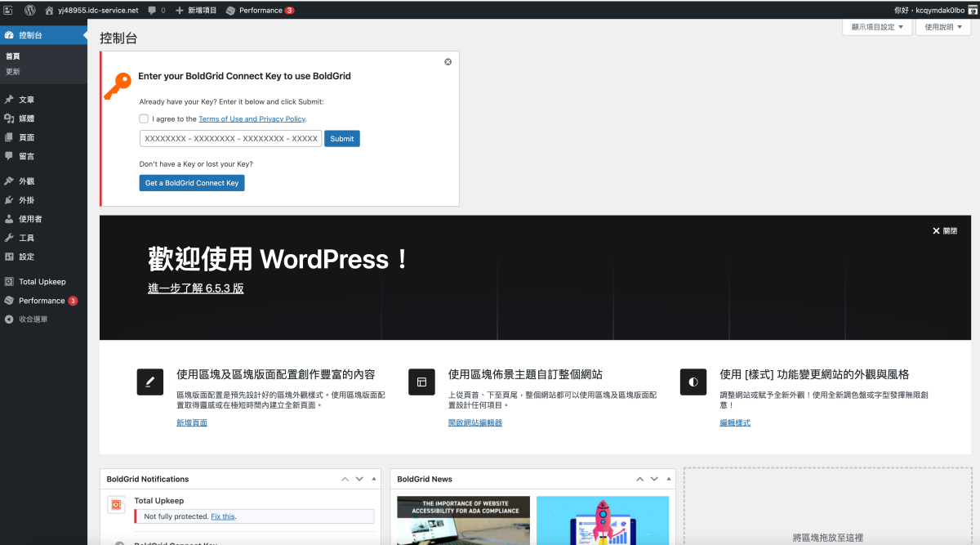Click the comments bubble icon in admin bar
The image size is (980, 545).
coord(153,10)
